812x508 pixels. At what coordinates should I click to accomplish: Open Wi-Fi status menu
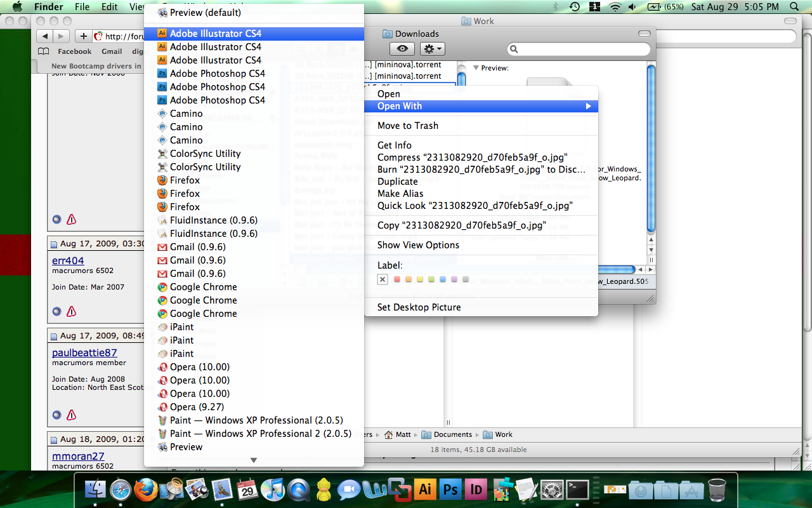pyautogui.click(x=615, y=7)
